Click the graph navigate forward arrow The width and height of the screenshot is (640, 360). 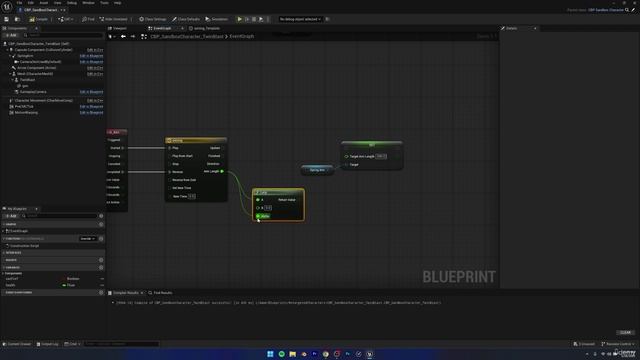pos(133,36)
